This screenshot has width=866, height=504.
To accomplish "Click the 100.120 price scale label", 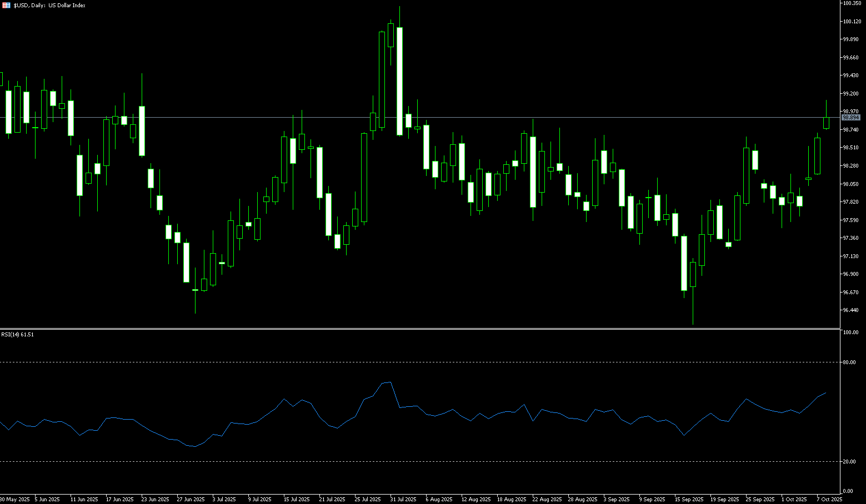I will [x=851, y=22].
